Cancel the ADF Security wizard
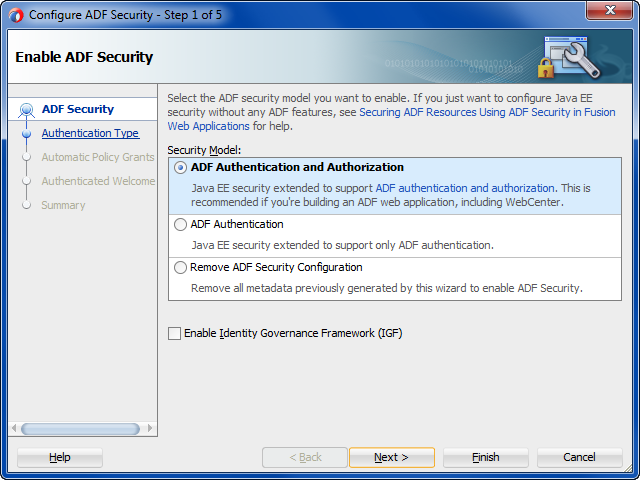Image resolution: width=640 pixels, height=480 pixels. pyautogui.click(x=580, y=457)
